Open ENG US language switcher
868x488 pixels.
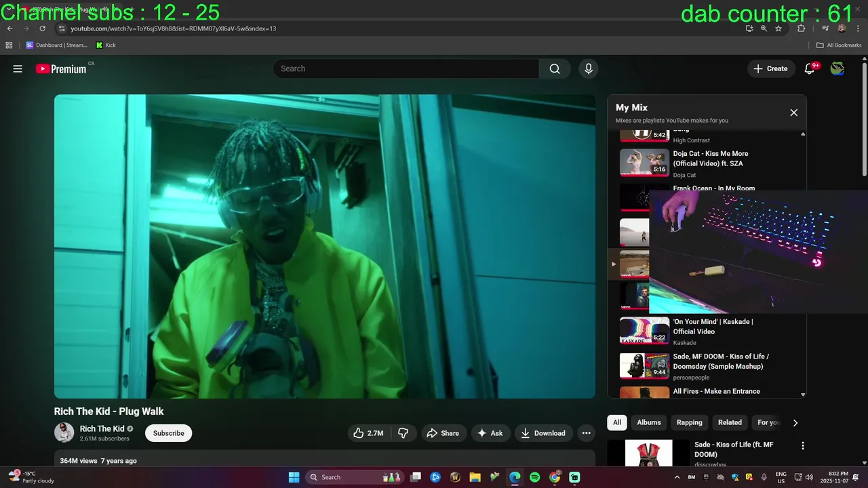(781, 477)
